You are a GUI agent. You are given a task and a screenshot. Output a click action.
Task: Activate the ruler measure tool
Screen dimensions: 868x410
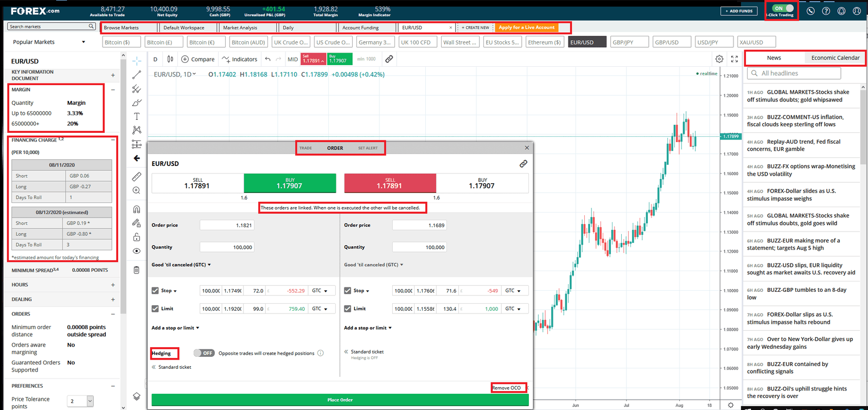(137, 176)
